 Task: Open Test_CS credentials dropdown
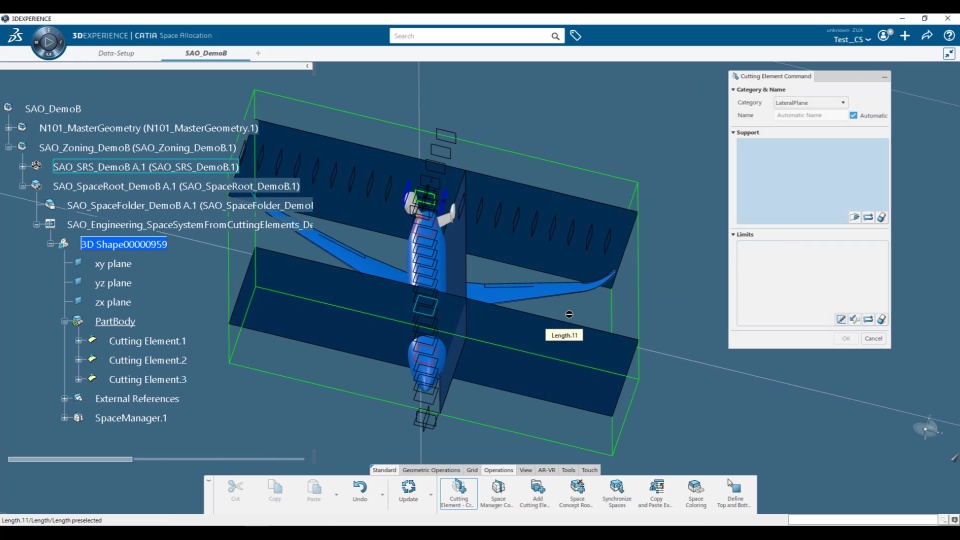(852, 40)
